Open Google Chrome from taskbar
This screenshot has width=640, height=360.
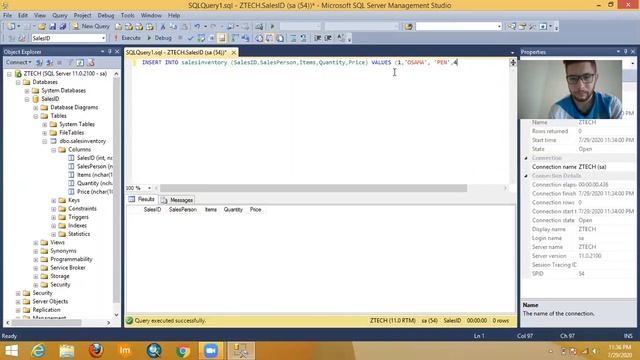tap(182, 351)
